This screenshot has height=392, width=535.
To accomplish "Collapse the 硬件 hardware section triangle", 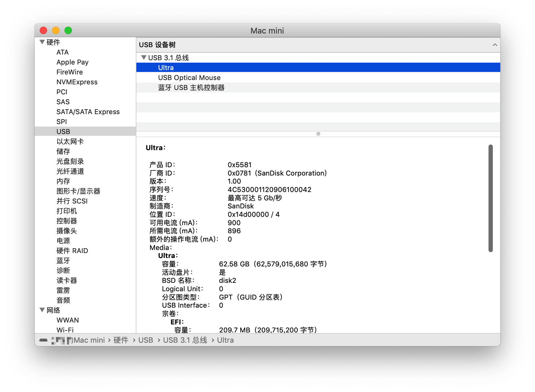I will [x=42, y=42].
